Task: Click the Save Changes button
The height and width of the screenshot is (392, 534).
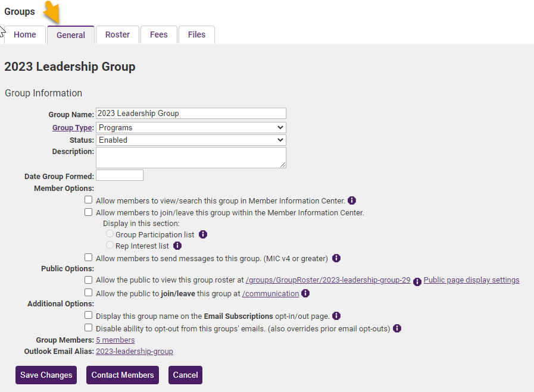Action: click(x=46, y=375)
